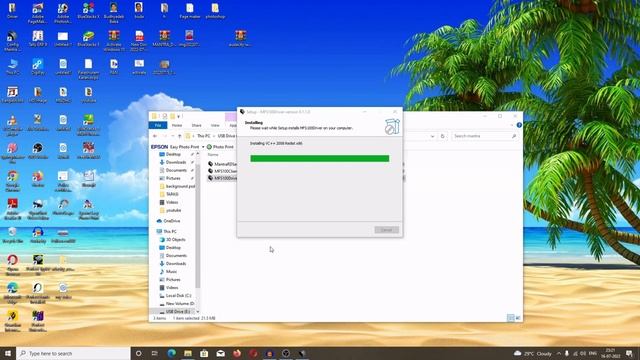640x360 pixels.
Task: Click the Setup installer icon on taskbar
Action: click(302, 353)
